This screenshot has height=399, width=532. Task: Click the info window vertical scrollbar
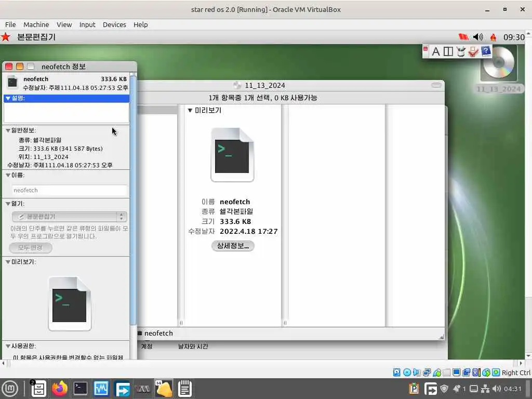pyautogui.click(x=133, y=200)
